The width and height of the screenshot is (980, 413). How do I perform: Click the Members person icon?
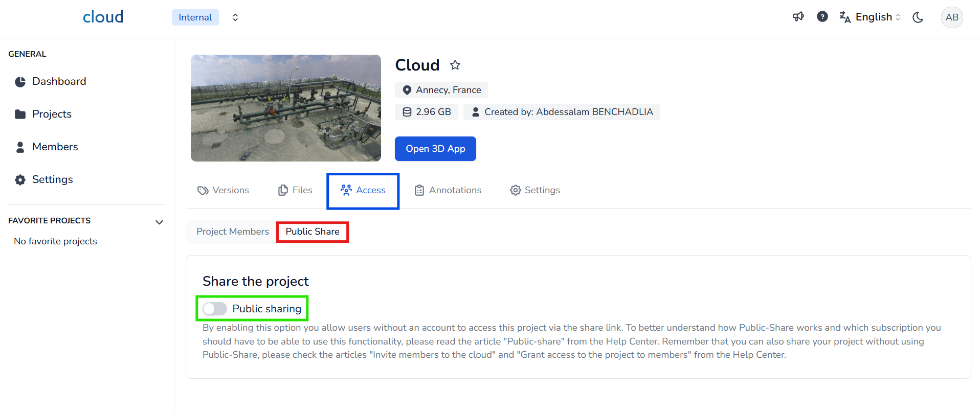click(x=20, y=147)
